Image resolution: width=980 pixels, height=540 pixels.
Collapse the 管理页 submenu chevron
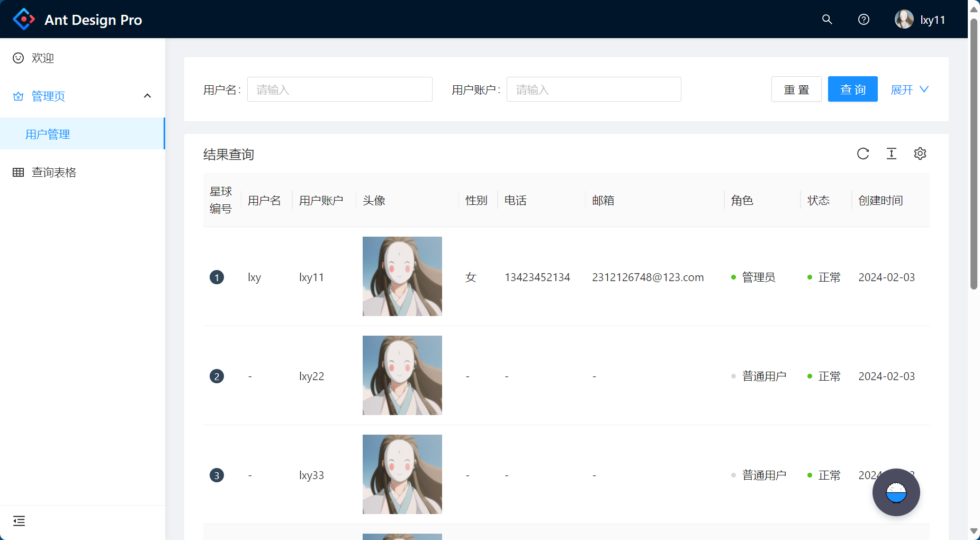[148, 96]
